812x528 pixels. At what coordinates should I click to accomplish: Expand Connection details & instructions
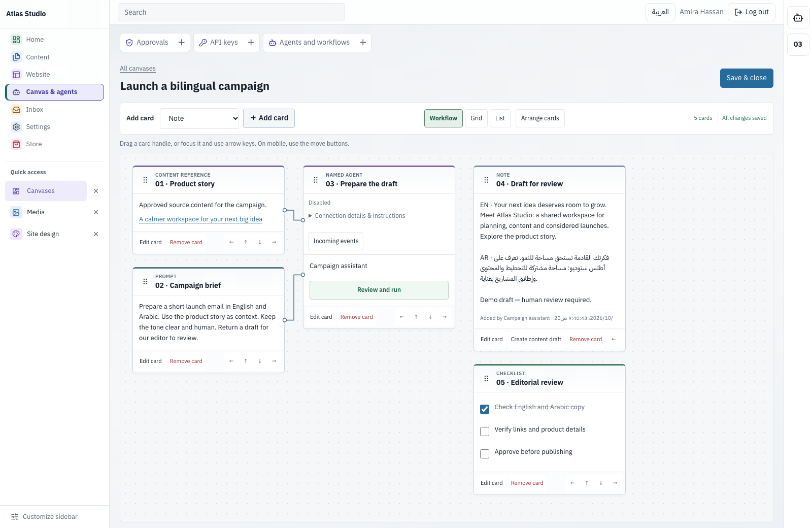click(357, 216)
